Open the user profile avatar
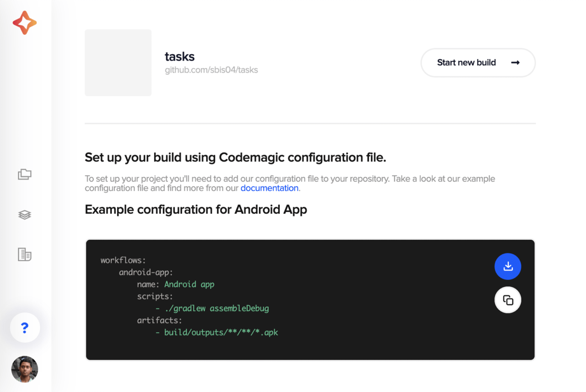586x392 pixels. click(25, 369)
